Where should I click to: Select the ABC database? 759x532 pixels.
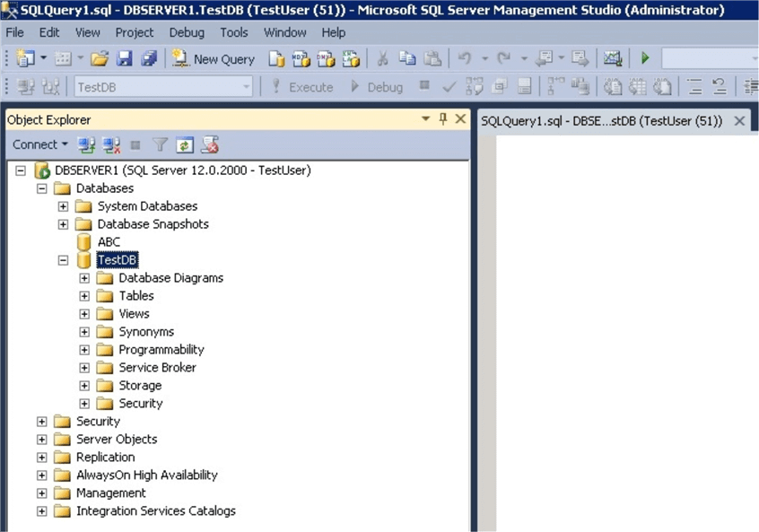pos(109,242)
